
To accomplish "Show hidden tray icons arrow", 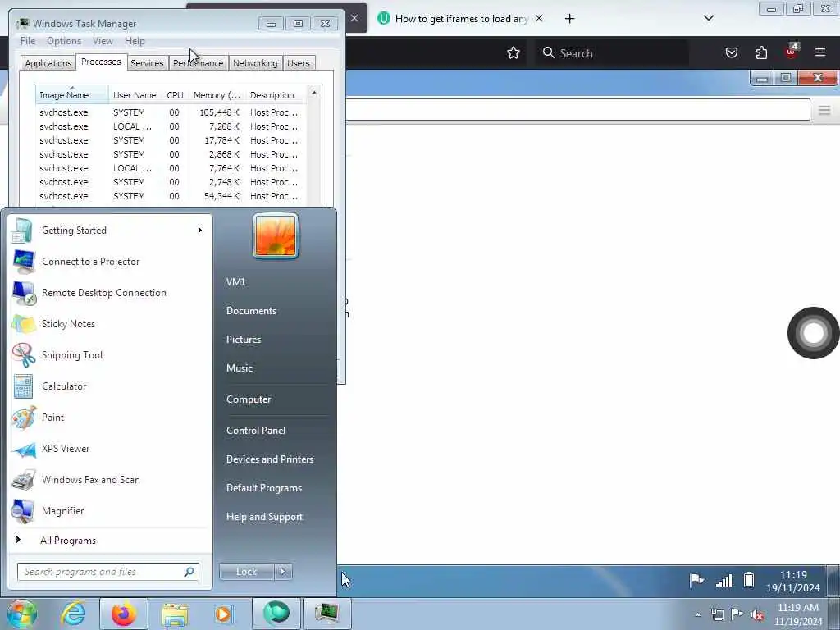I will pos(697,615).
